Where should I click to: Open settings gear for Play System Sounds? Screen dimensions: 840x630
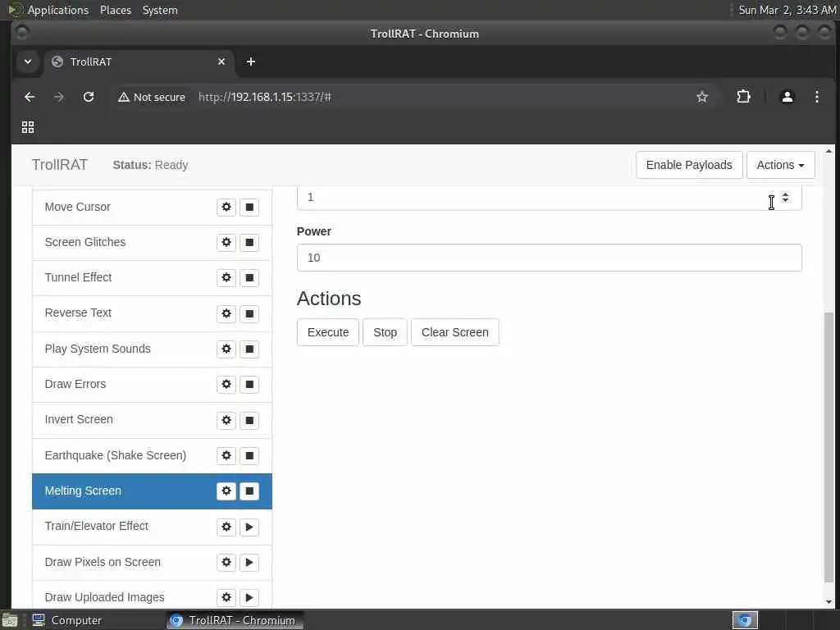click(226, 349)
